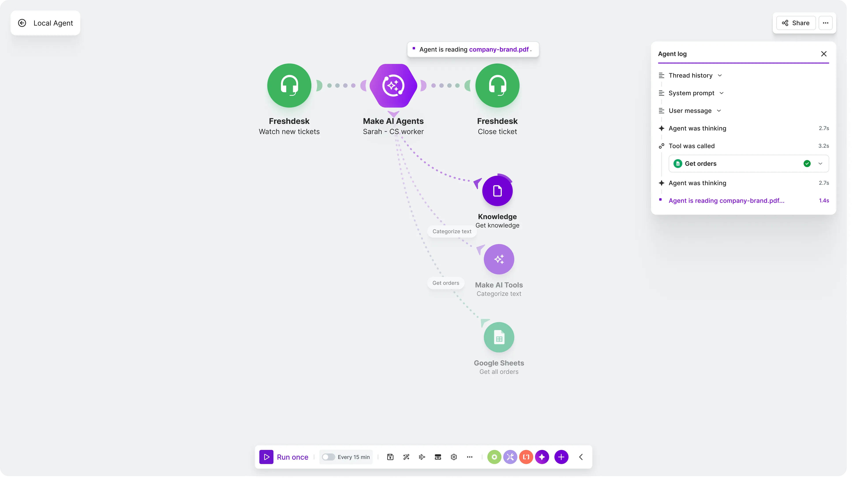The width and height of the screenshot is (868, 481).
Task: Click the airplane explain flow icon
Action: [422, 457]
